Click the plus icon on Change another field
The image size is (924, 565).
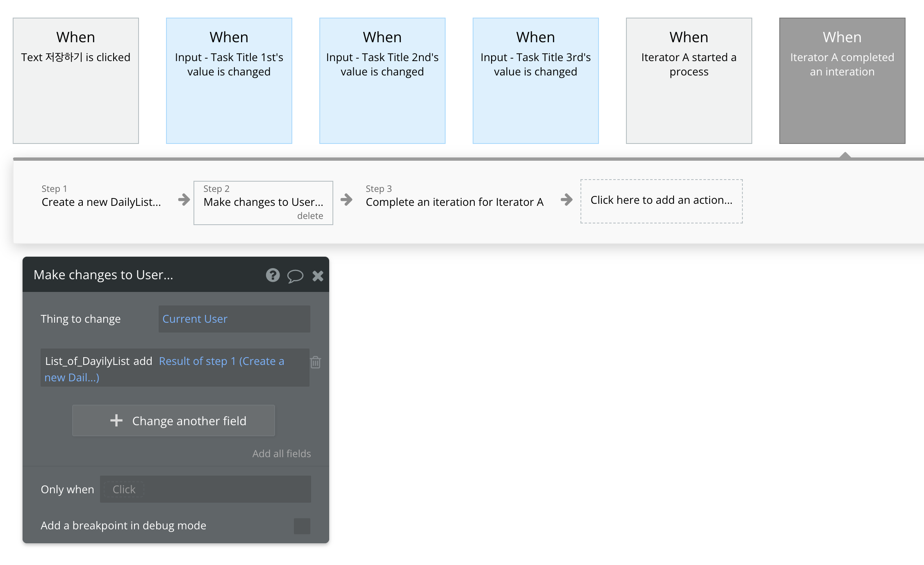(116, 420)
